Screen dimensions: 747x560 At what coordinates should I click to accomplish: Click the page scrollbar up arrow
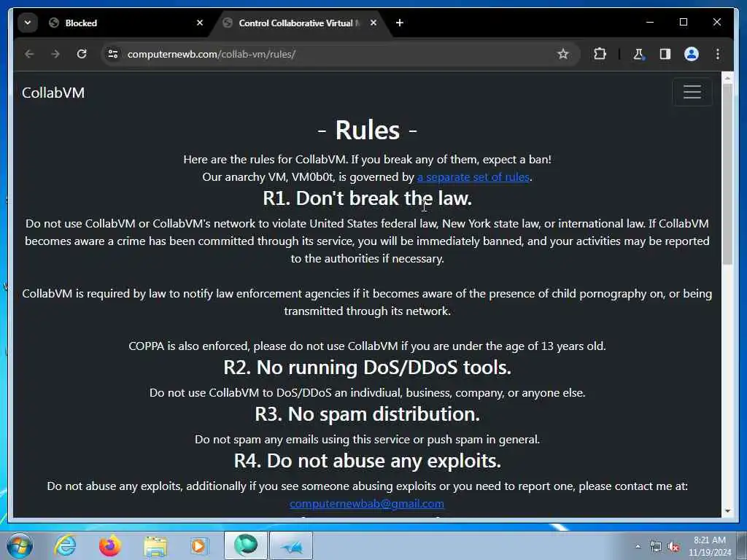[727, 77]
